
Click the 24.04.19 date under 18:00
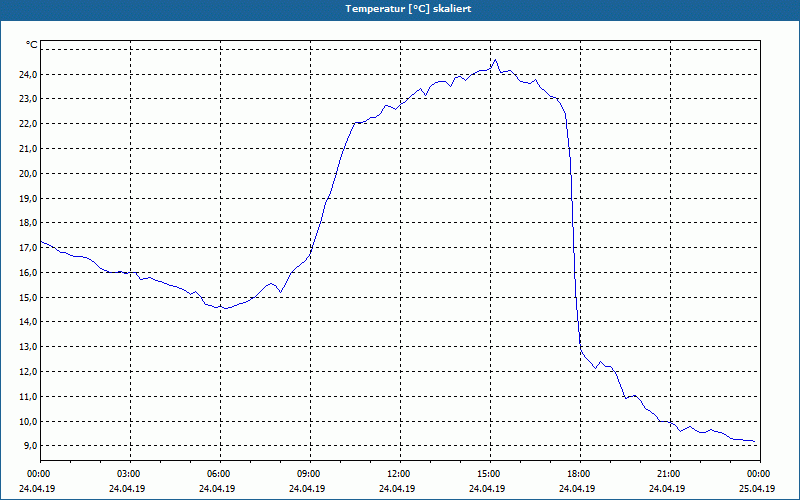tap(577, 488)
